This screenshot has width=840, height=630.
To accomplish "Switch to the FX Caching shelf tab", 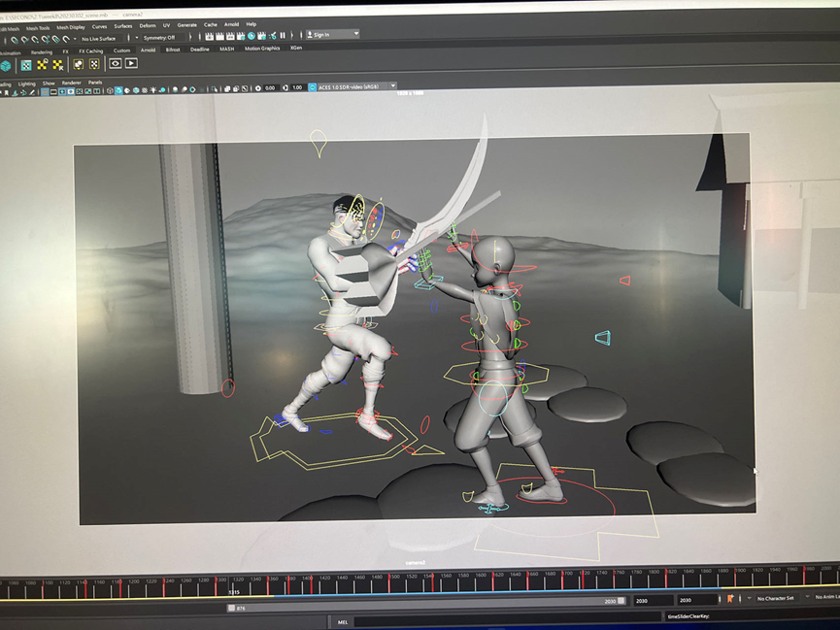I will (x=90, y=51).
